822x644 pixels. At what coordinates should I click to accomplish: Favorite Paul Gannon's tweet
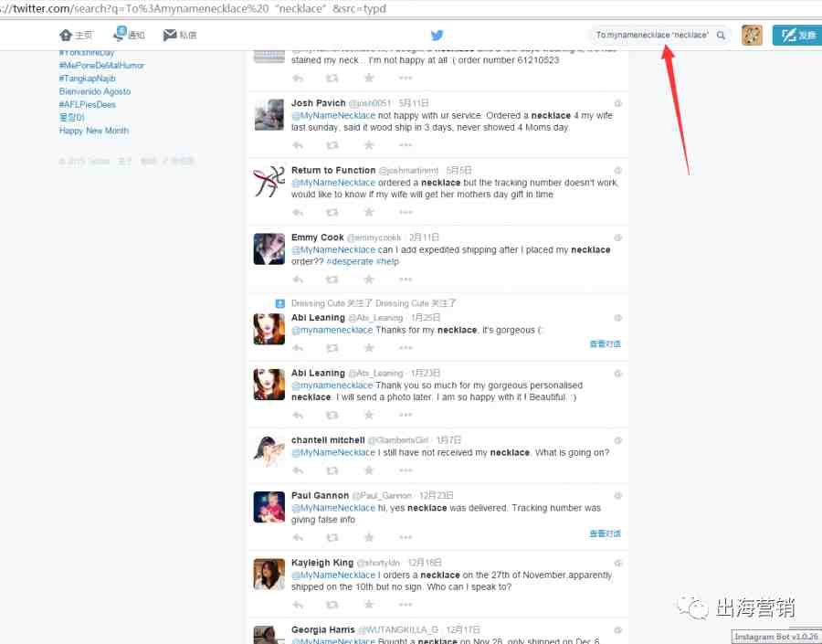pyautogui.click(x=369, y=537)
